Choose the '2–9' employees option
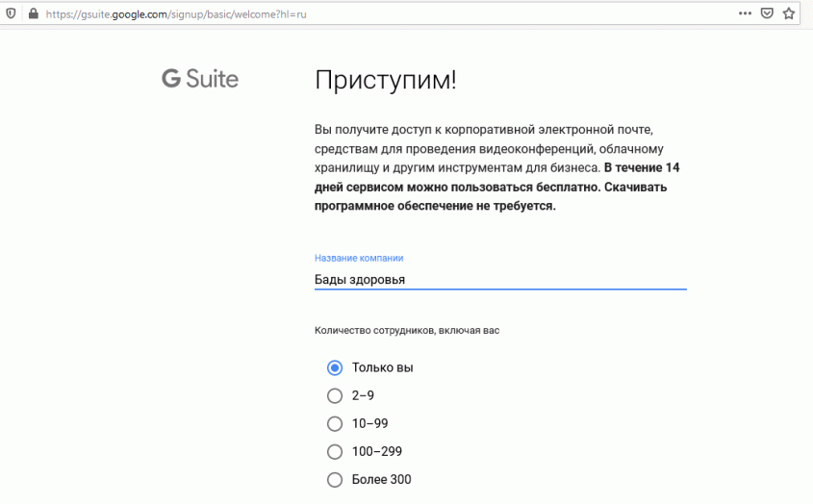This screenshot has height=504, width=813. tap(335, 395)
